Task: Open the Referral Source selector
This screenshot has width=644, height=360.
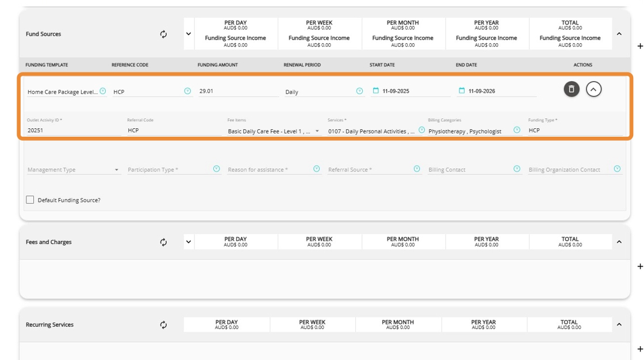Action: [417, 169]
